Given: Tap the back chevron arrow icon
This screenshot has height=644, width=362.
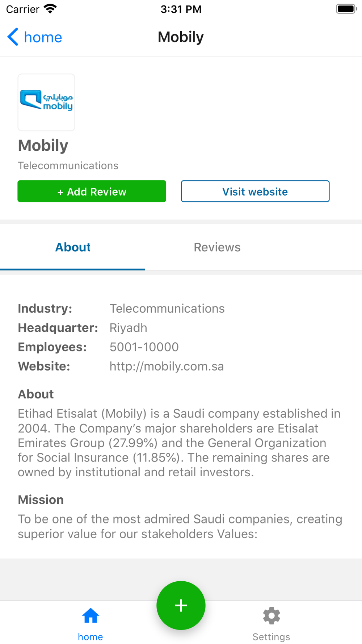Looking at the screenshot, I should (13, 37).
